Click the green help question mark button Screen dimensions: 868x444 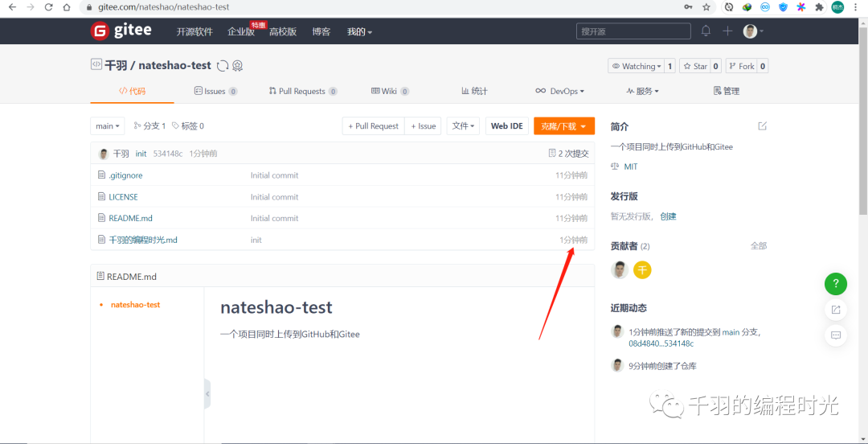click(x=835, y=283)
